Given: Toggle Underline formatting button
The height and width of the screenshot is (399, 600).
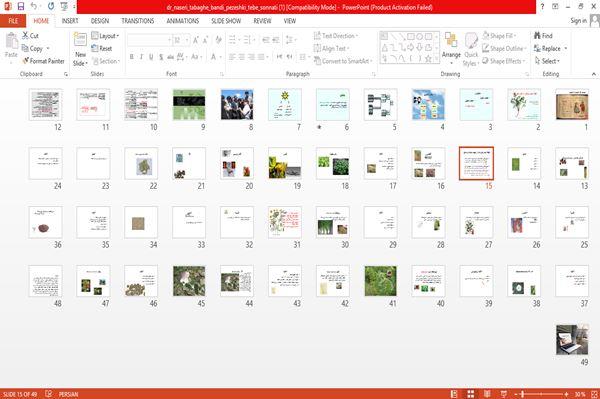Looking at the screenshot, I should (x=151, y=57).
